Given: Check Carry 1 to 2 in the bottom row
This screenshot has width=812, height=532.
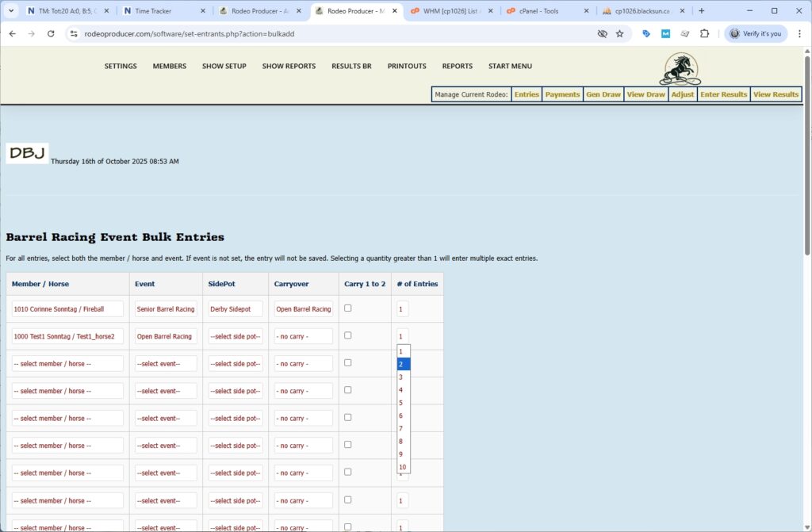Looking at the screenshot, I should pos(347,525).
